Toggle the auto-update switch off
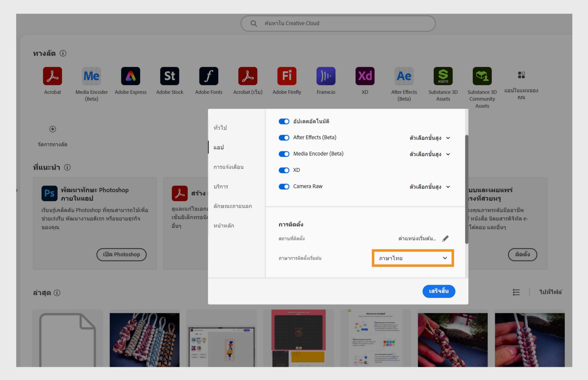Image resolution: width=588 pixels, height=380 pixels. coord(284,121)
